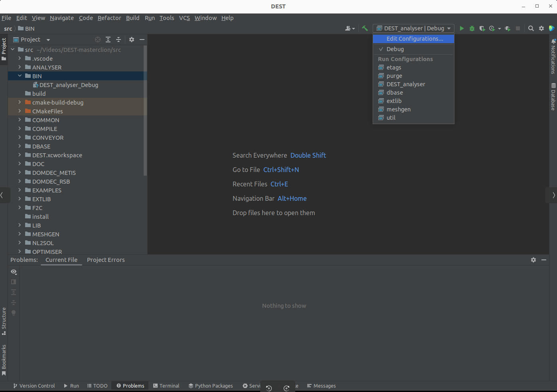Switch to Project Errors tab
Image resolution: width=557 pixels, height=392 pixels.
(x=106, y=260)
